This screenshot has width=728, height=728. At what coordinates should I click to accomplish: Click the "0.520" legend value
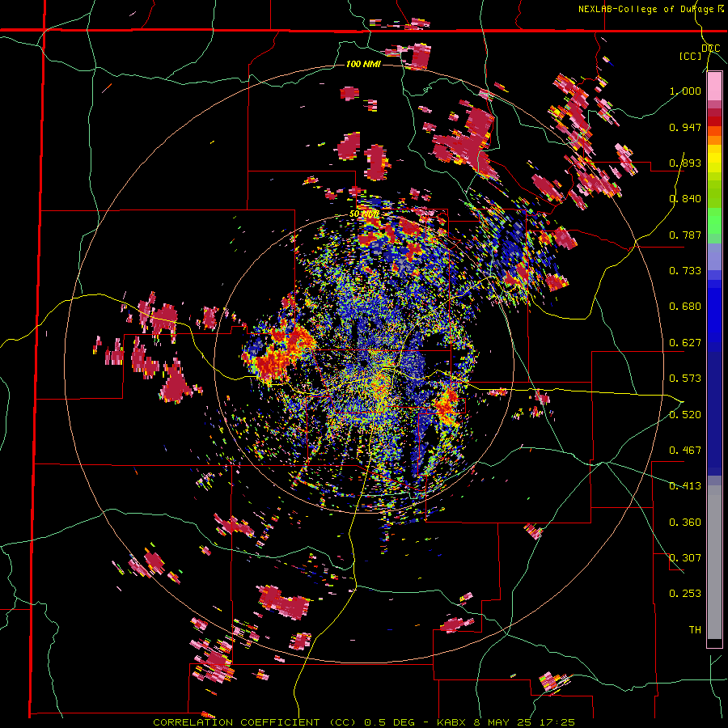(685, 414)
